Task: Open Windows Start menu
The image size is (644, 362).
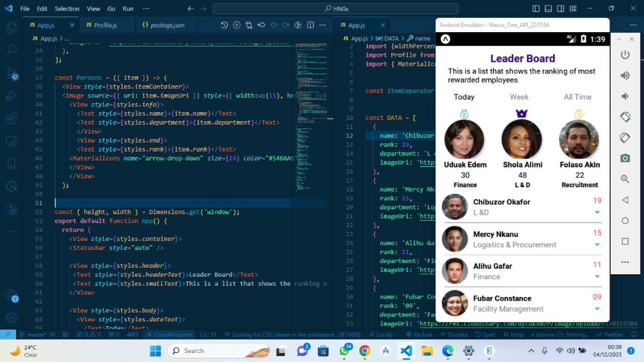Action: click(156, 351)
